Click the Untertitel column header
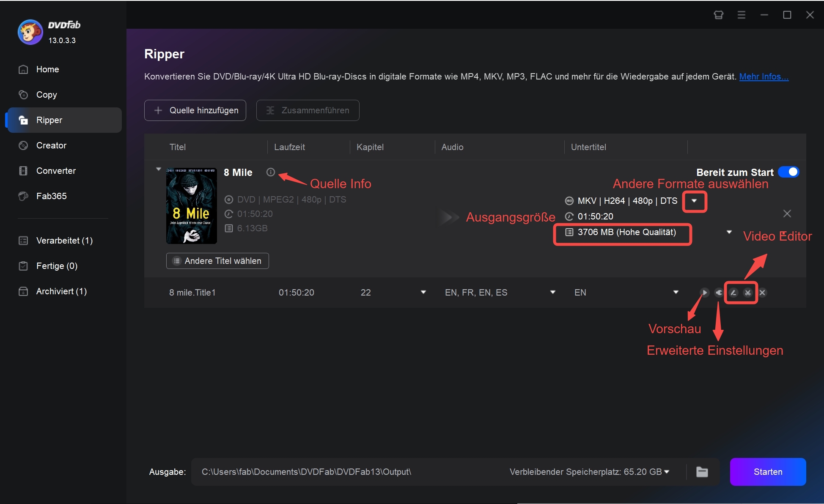This screenshot has height=504, width=824. coord(588,147)
